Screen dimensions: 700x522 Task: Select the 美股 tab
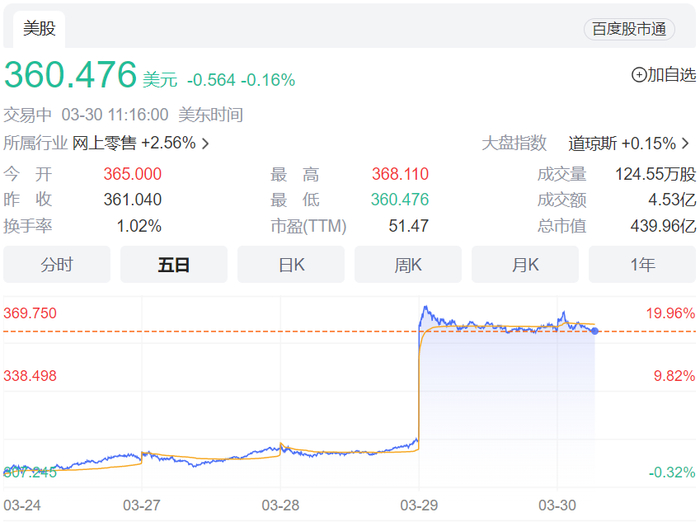tap(40, 29)
